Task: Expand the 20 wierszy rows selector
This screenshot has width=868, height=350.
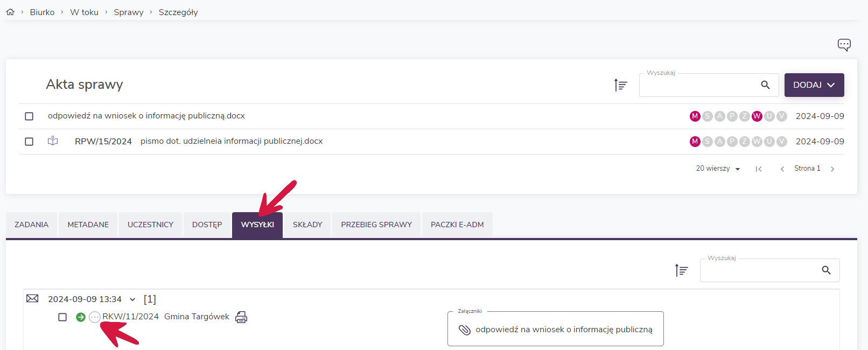Action: coord(718,169)
